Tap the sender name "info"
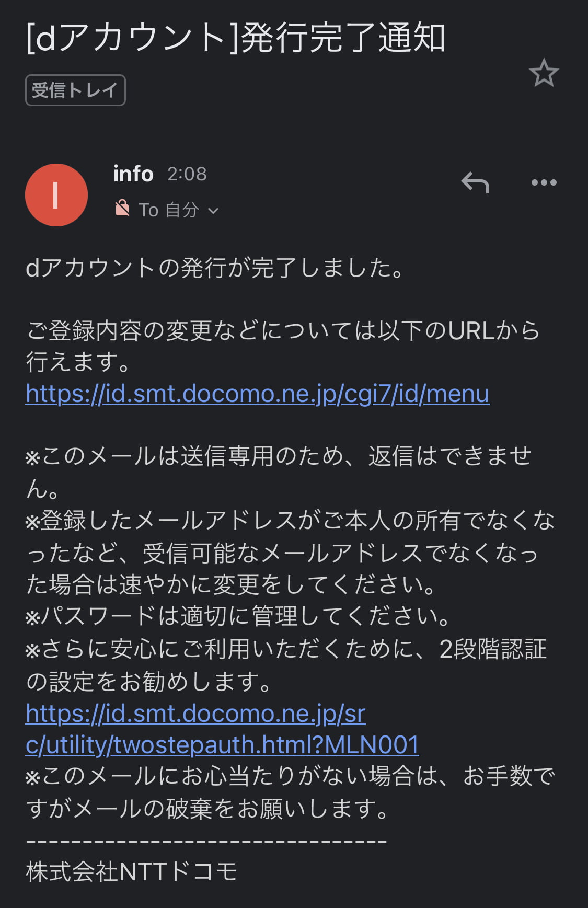The image size is (588, 908). coord(133,174)
